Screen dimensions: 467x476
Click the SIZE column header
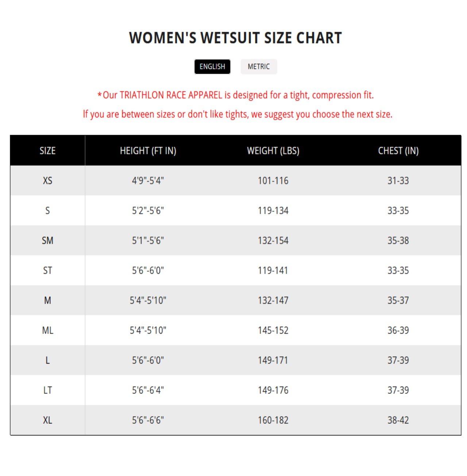click(47, 151)
